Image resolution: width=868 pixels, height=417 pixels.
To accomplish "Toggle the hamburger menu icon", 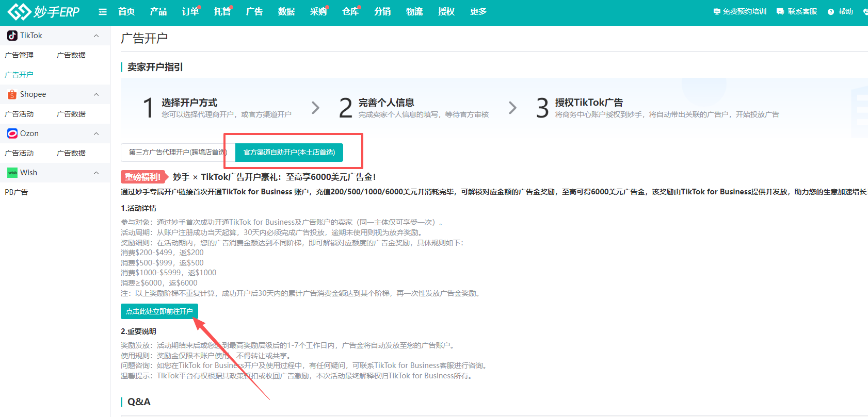I will tap(103, 12).
